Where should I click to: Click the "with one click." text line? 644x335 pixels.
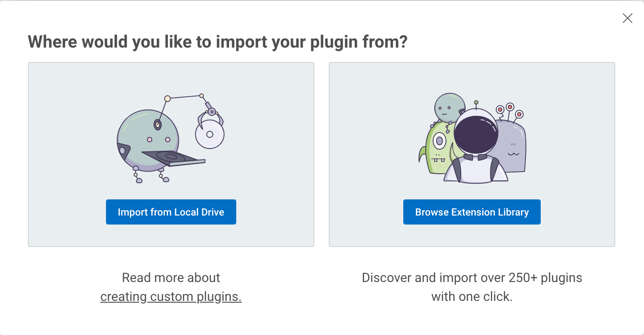click(x=472, y=296)
